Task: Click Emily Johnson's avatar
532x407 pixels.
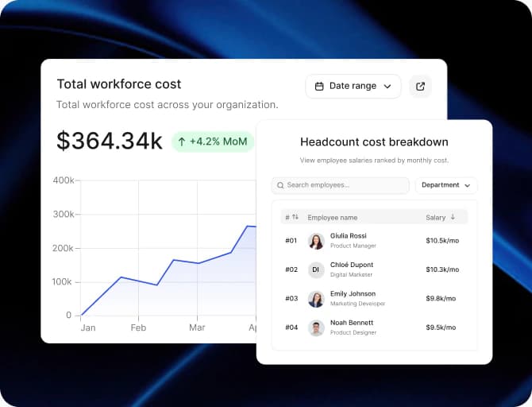Action: click(x=316, y=299)
